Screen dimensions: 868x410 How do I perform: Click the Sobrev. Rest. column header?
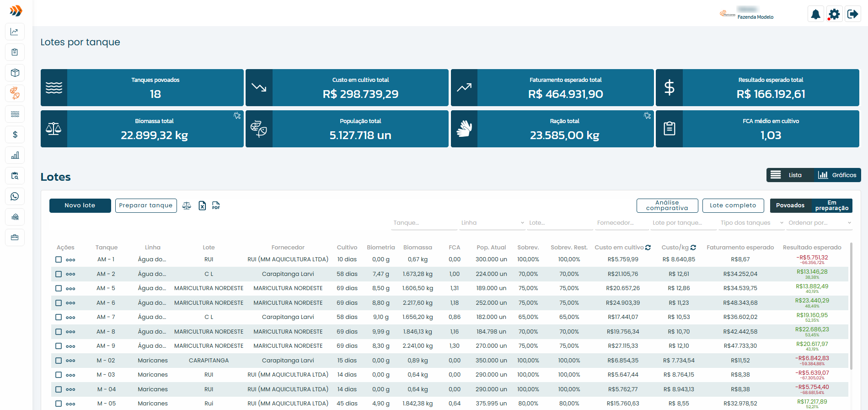point(569,248)
